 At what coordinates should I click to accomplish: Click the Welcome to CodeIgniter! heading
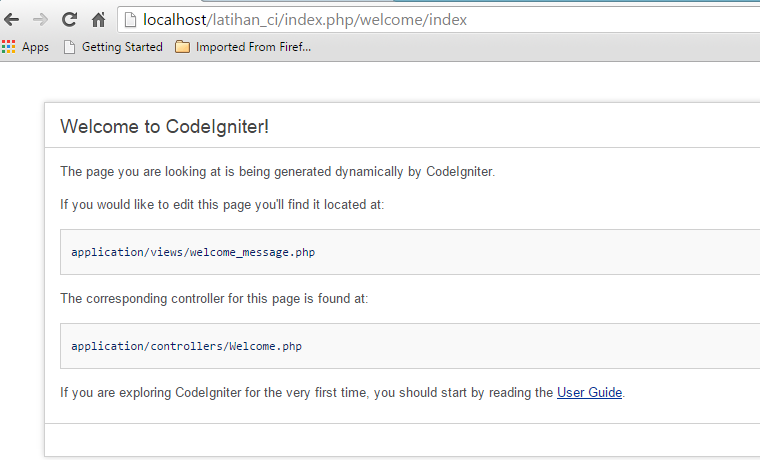[164, 127]
